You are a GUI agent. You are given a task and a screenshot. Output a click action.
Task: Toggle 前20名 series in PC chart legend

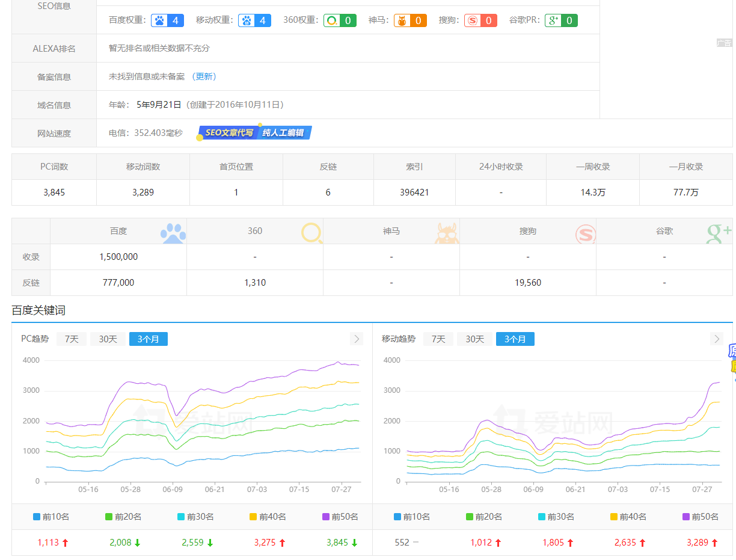coord(123,517)
